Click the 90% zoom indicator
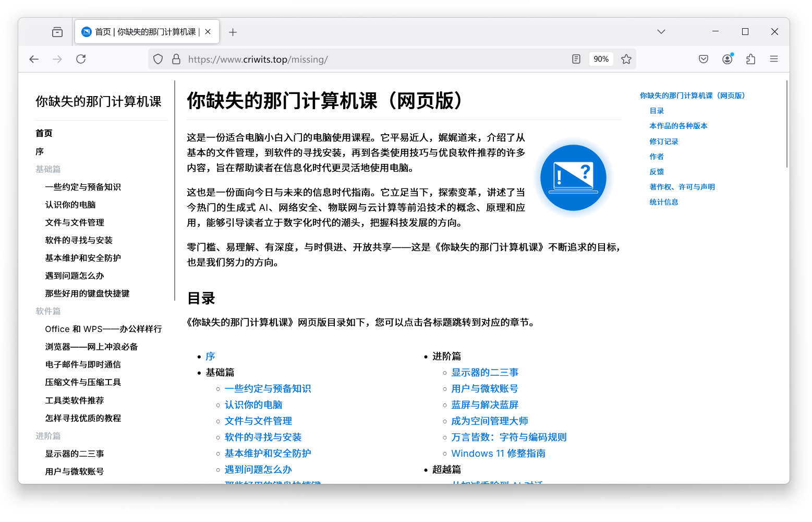 tap(601, 59)
